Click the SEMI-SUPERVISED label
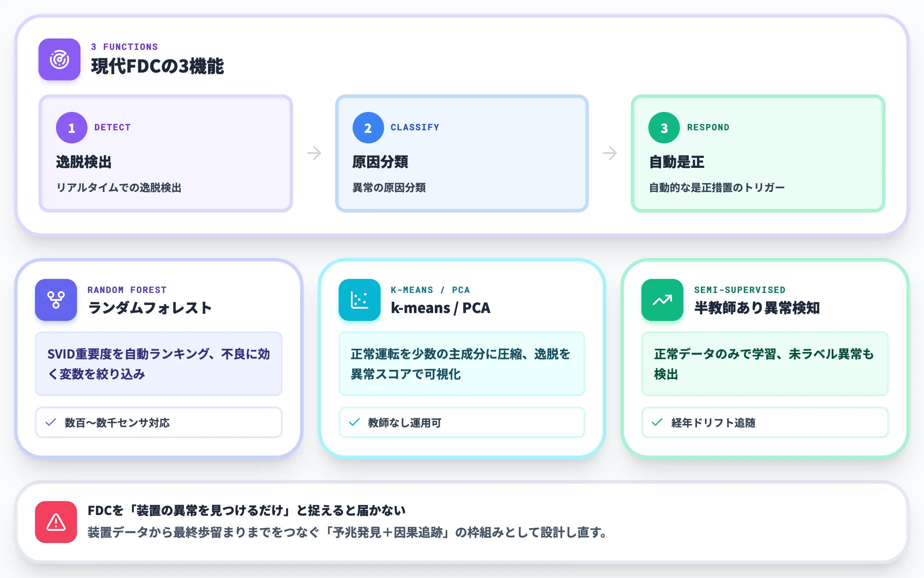This screenshot has height=578, width=924. pyautogui.click(x=740, y=290)
